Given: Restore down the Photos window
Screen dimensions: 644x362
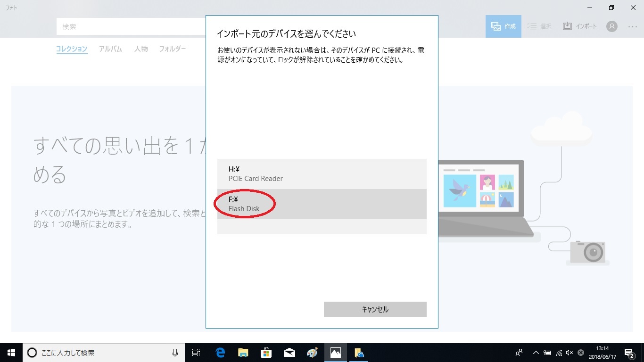Looking at the screenshot, I should point(611,8).
